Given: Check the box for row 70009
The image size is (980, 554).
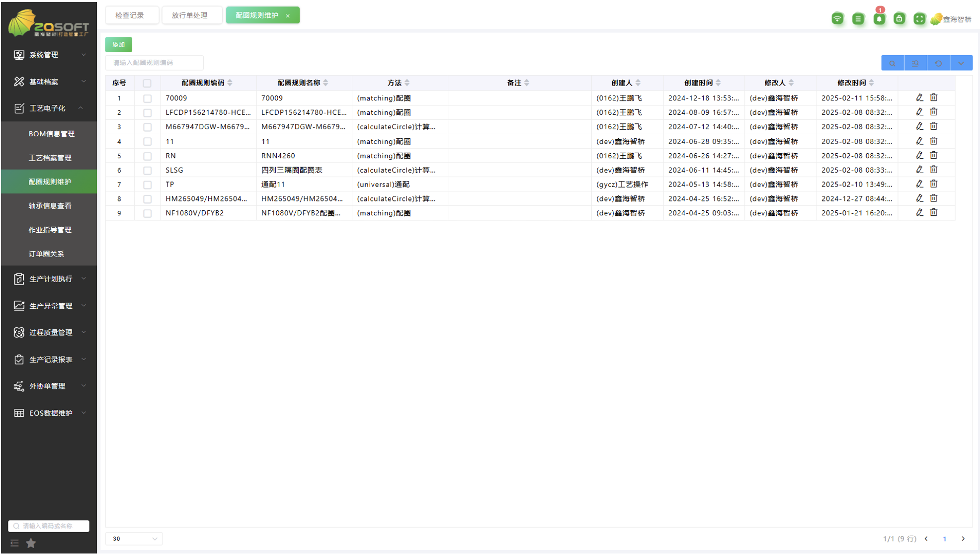Looking at the screenshot, I should tap(147, 98).
